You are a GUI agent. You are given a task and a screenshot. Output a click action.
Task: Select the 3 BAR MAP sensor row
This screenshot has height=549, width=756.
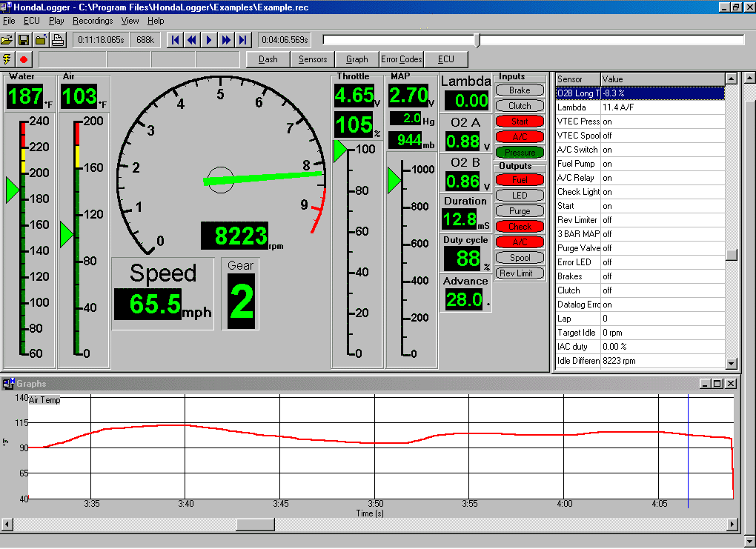[640, 234]
